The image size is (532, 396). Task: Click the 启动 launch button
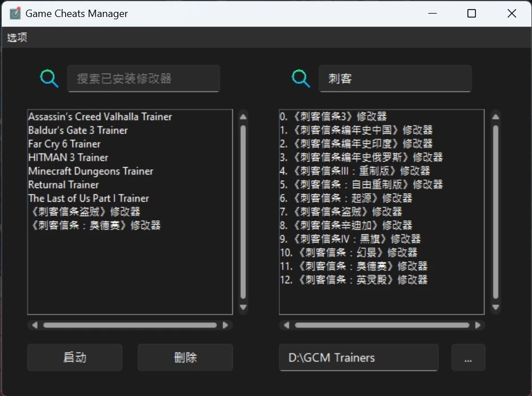click(x=75, y=357)
